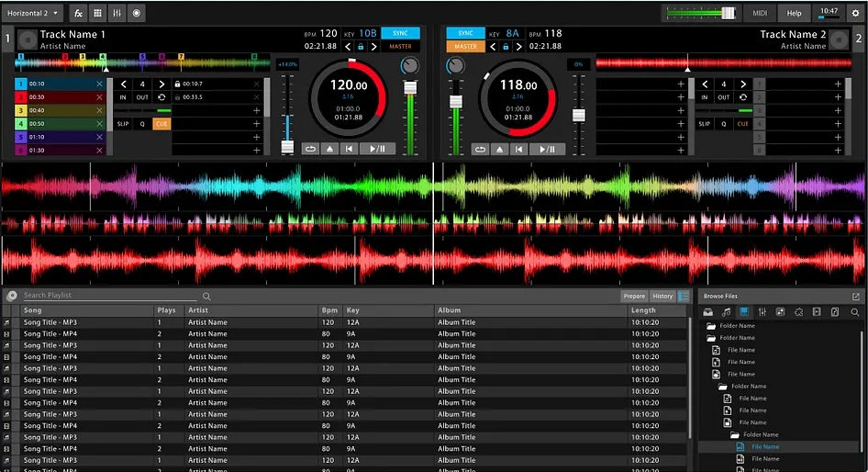Image resolution: width=868 pixels, height=472 pixels.
Task: Toggle the deck 2 key lock icon
Action: pos(506,47)
